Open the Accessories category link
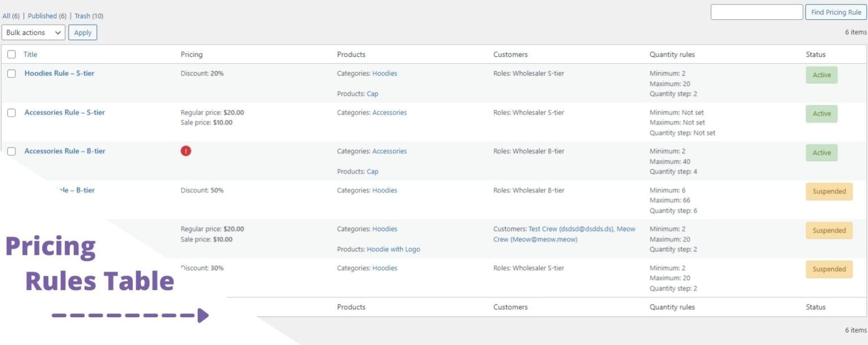Viewport: 868px width, 345px height. (x=389, y=112)
